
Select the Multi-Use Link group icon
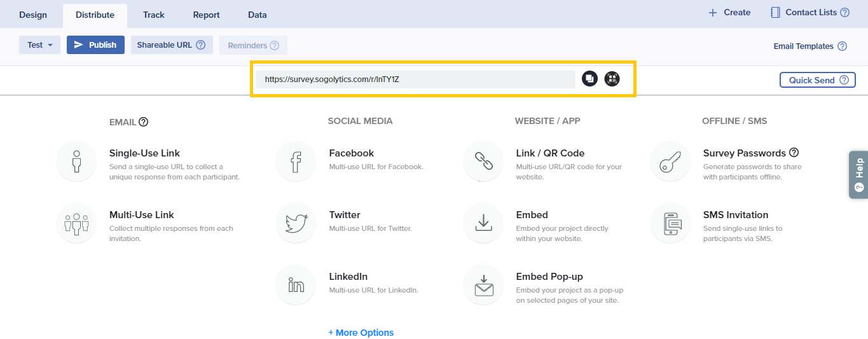(x=76, y=223)
